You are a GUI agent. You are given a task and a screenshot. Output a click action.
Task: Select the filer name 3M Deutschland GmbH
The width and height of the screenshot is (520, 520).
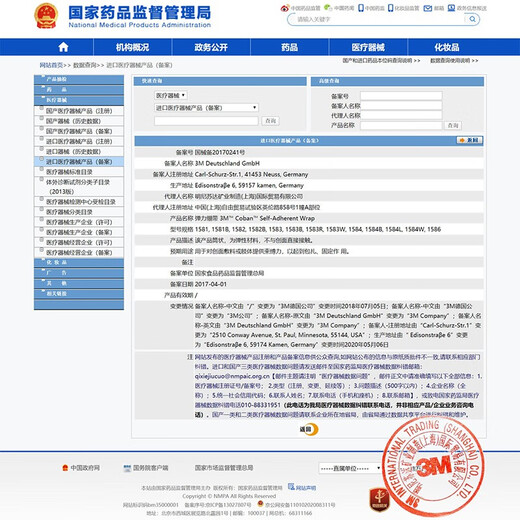[x=227, y=163]
